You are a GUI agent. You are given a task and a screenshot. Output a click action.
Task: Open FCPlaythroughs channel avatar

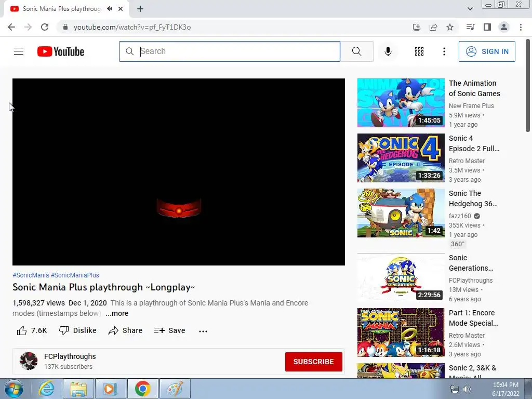29,361
